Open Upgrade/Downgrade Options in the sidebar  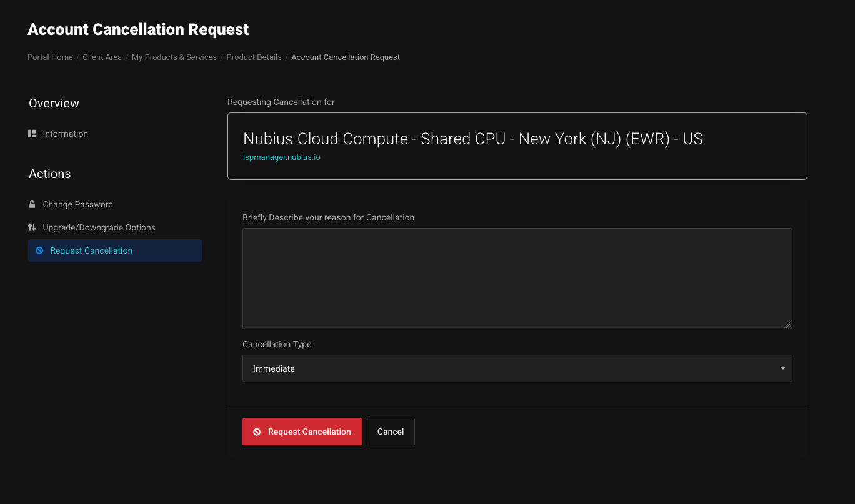(x=99, y=227)
